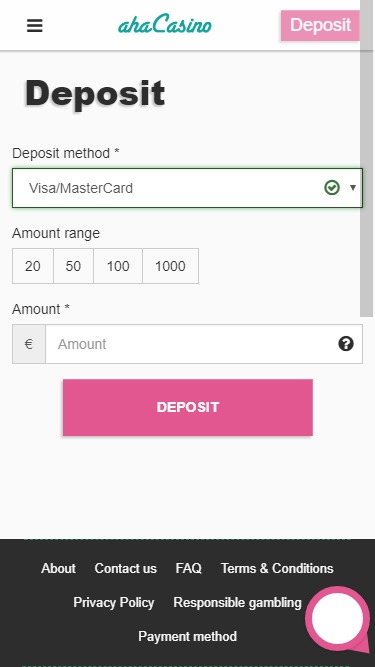Image resolution: width=375 pixels, height=667 pixels.
Task: Open the Terms & Conditions footer link
Action: [277, 568]
